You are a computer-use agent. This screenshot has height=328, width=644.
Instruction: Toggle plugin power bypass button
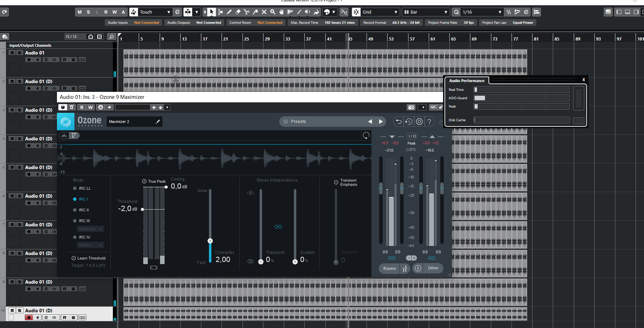[x=63, y=107]
